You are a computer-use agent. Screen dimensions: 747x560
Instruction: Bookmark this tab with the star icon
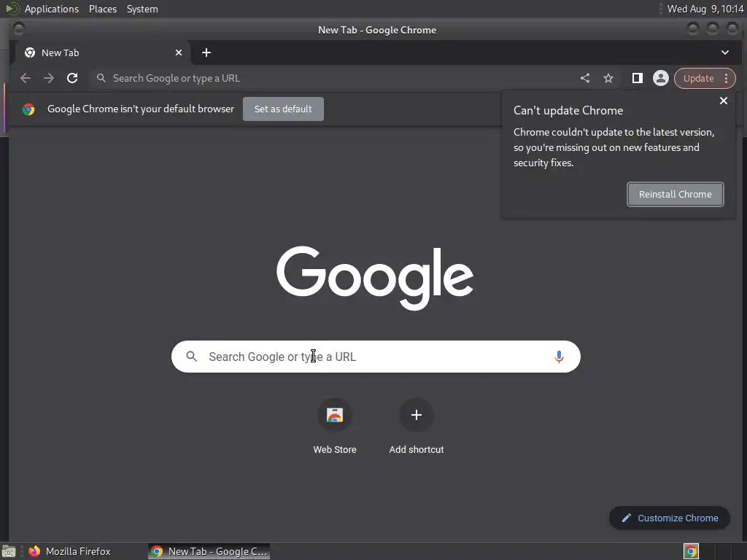coord(608,78)
